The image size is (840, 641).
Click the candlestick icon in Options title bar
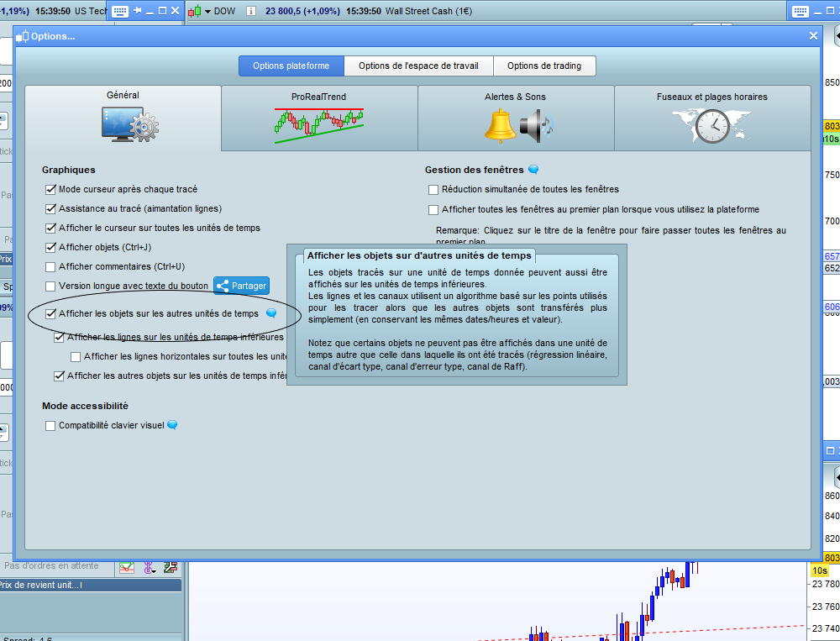pos(22,36)
